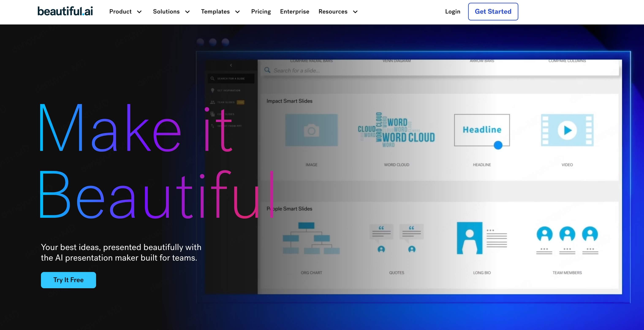The image size is (644, 330).
Task: Click the Get Inspiration sidebar text
Action: (x=228, y=91)
